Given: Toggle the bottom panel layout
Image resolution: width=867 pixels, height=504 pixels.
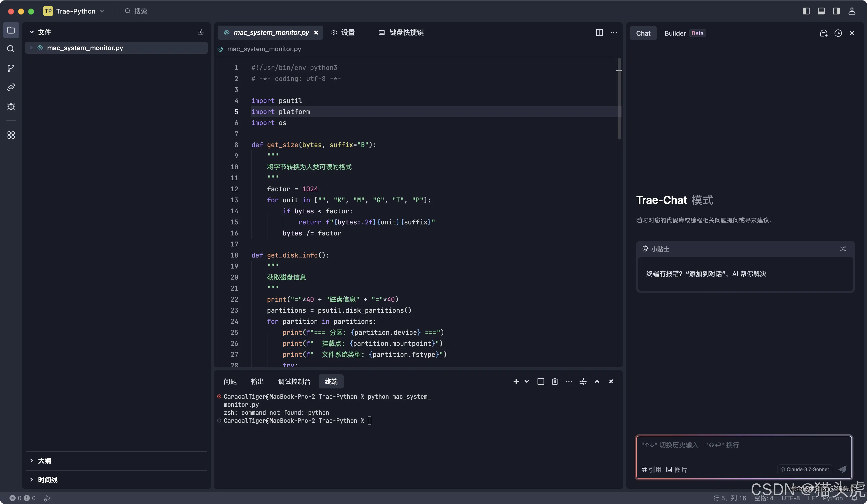Looking at the screenshot, I should point(821,11).
